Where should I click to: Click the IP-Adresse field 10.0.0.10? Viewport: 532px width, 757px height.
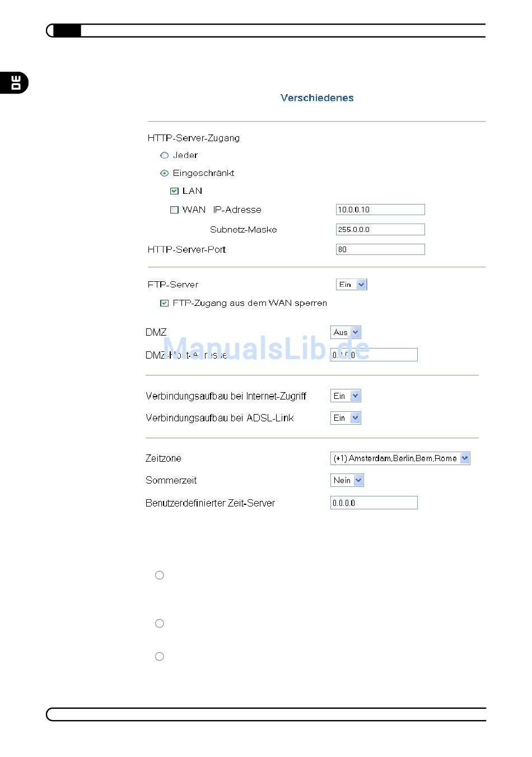tap(380, 210)
